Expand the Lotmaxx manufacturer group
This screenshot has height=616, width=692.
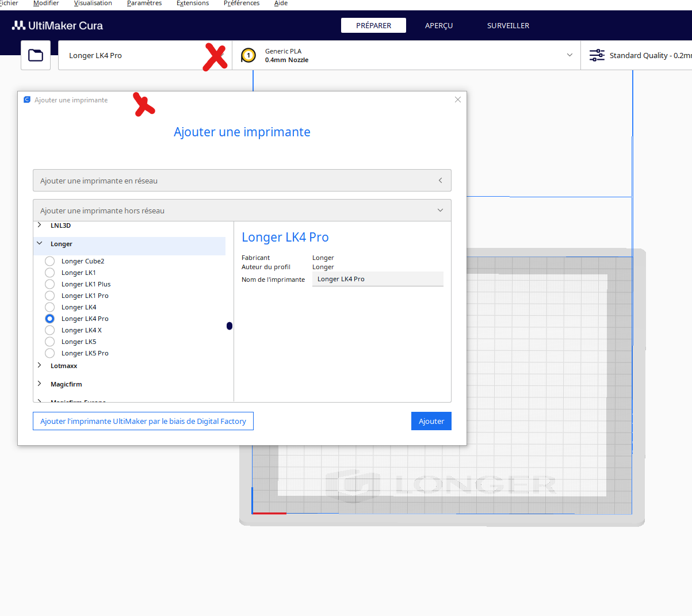tap(40, 365)
